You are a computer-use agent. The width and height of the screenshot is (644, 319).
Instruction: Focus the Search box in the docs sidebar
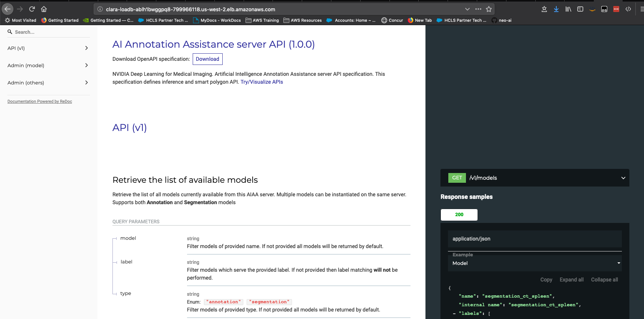52,32
